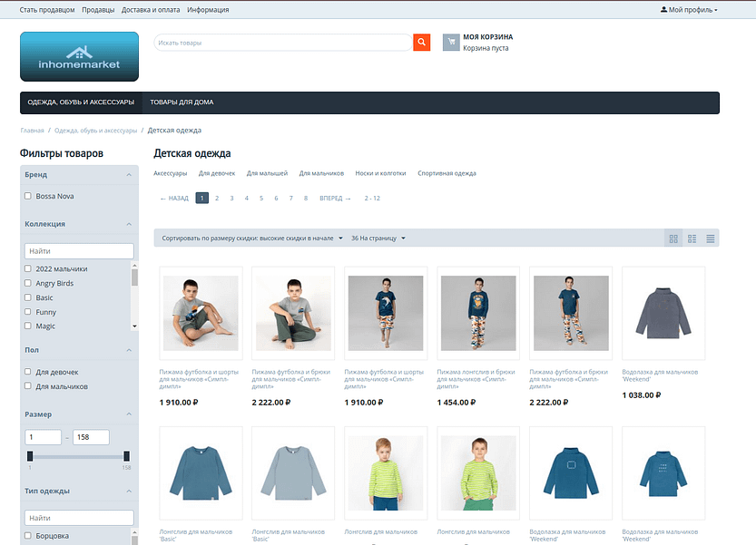Viewport: 756px width, 545px height.
Task: Click the «Искать товары» search field
Action: [281, 42]
